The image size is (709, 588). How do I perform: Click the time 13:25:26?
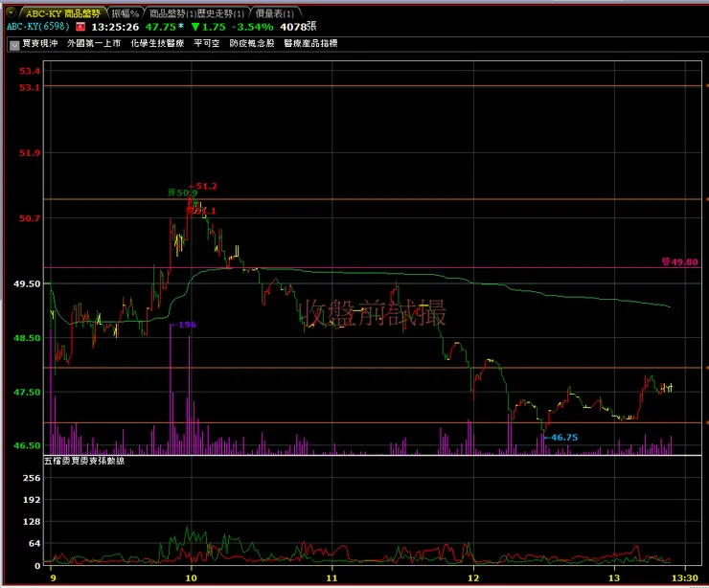tap(115, 27)
